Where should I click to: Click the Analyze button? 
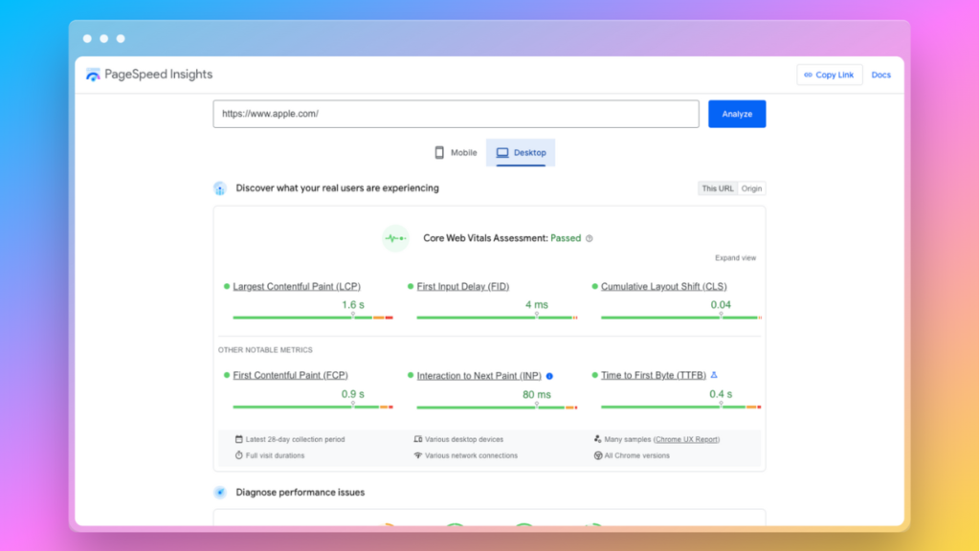737,114
